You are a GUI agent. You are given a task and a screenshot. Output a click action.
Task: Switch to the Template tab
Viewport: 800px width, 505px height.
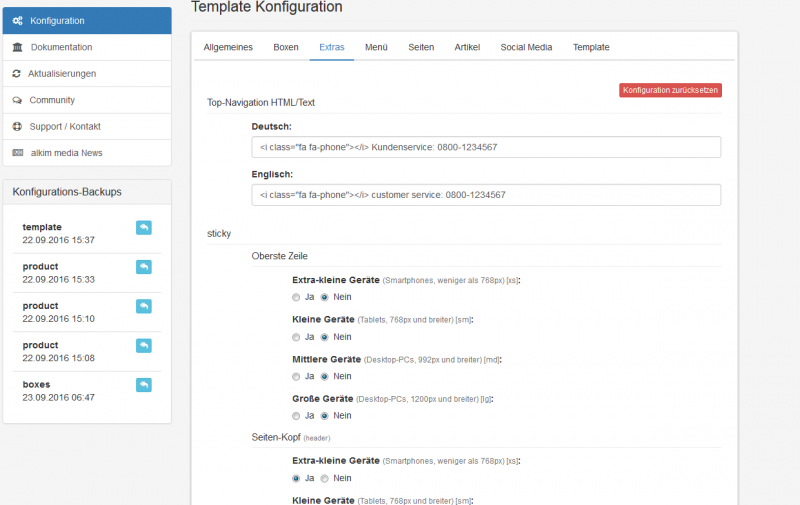(x=591, y=47)
